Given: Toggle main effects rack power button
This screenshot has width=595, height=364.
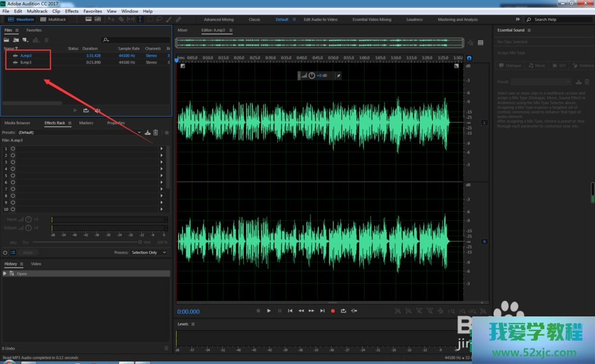Looking at the screenshot, I should pos(5,252).
